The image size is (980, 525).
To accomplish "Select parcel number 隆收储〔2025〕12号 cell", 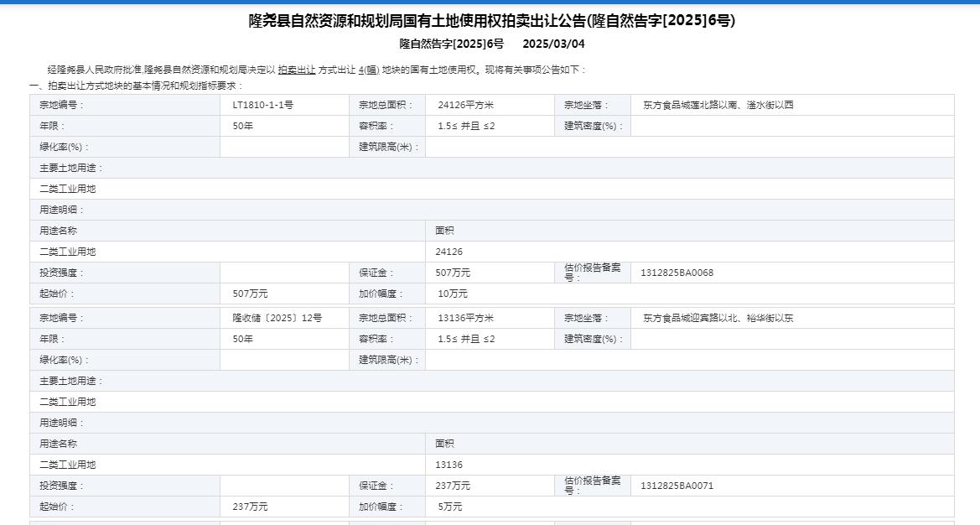I will [277, 319].
